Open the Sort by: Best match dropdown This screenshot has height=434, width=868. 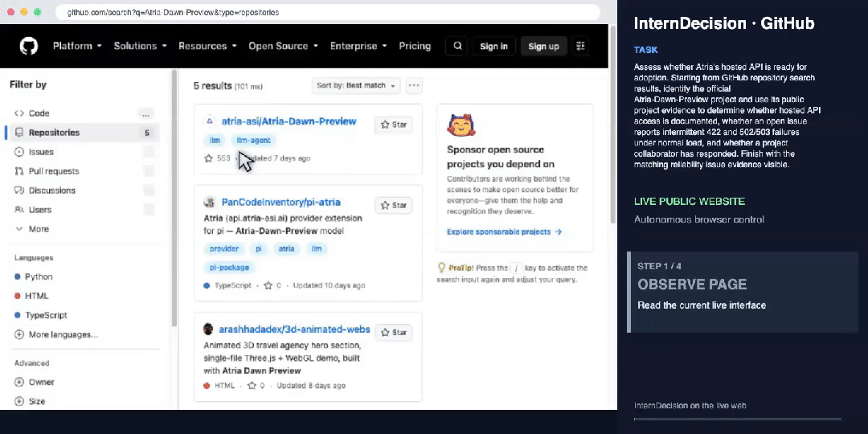tap(356, 86)
